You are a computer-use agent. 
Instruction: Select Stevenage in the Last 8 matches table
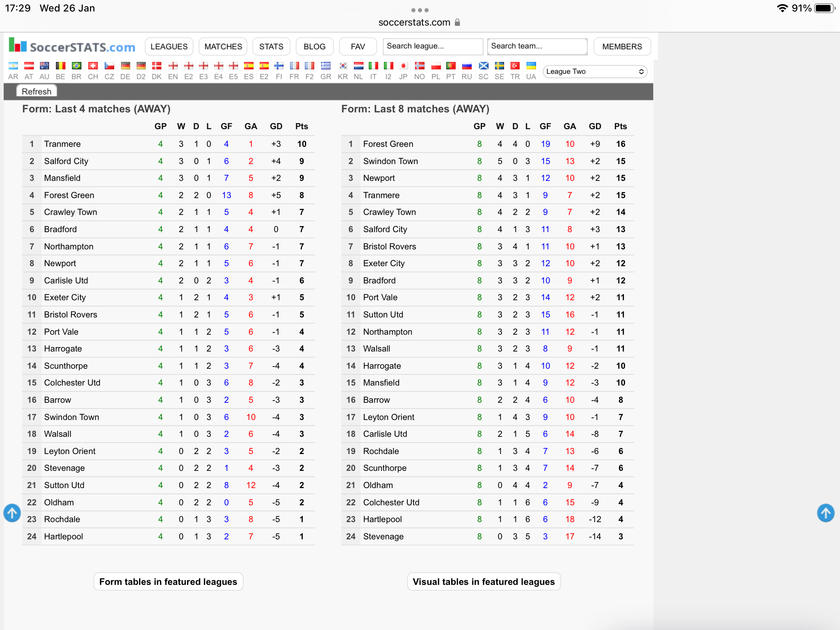click(x=383, y=536)
